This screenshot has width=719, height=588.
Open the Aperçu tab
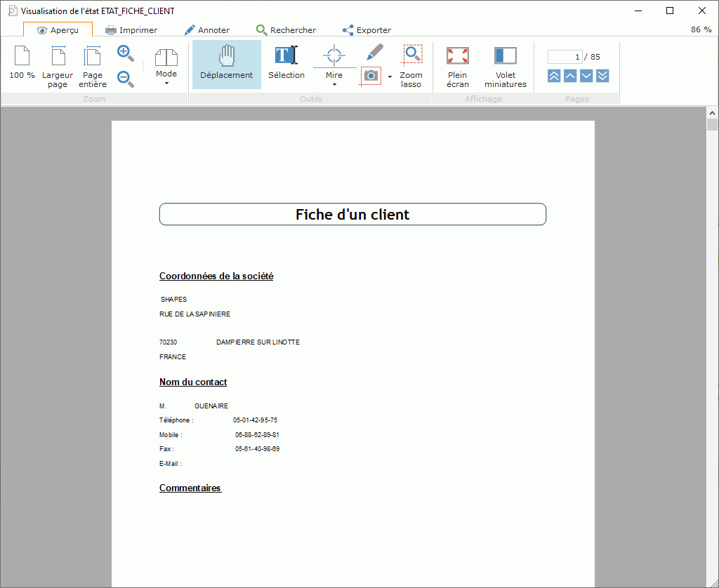58,29
